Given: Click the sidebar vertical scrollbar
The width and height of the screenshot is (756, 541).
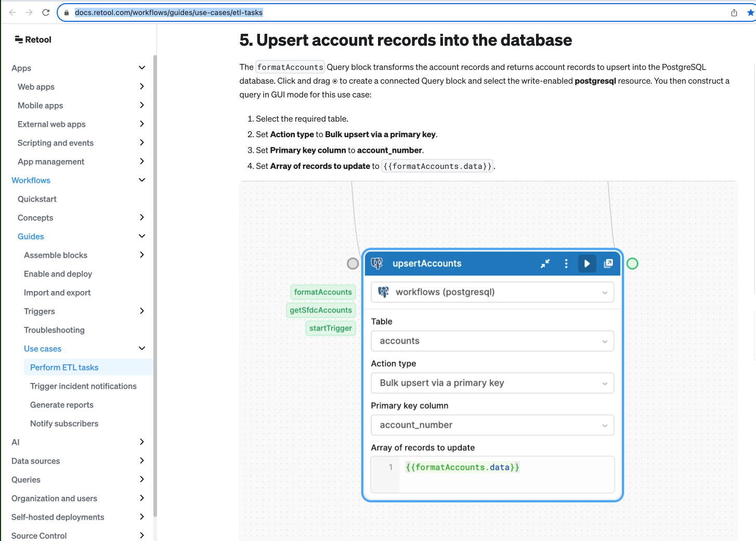Looking at the screenshot, I should tap(155, 286).
